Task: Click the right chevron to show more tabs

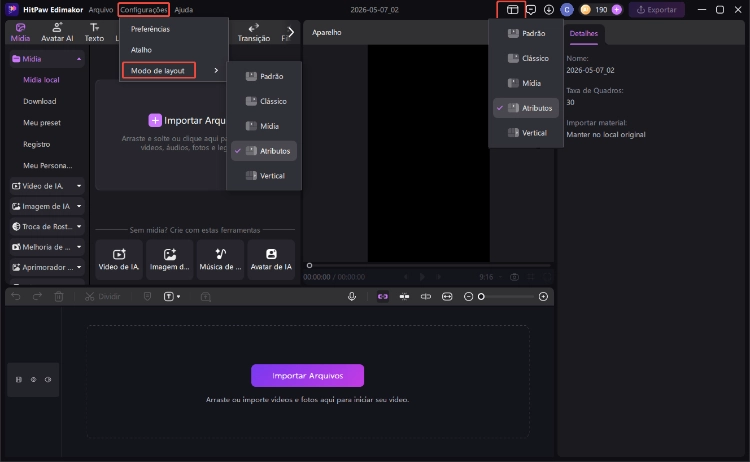Action: click(290, 32)
